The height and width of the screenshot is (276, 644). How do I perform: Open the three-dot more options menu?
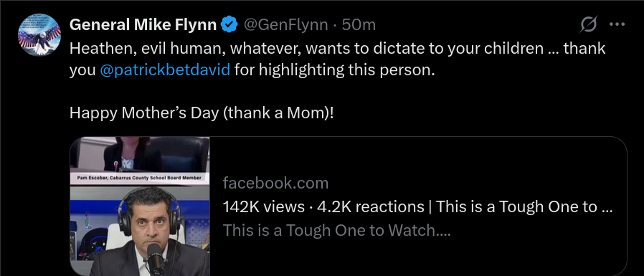[617, 24]
